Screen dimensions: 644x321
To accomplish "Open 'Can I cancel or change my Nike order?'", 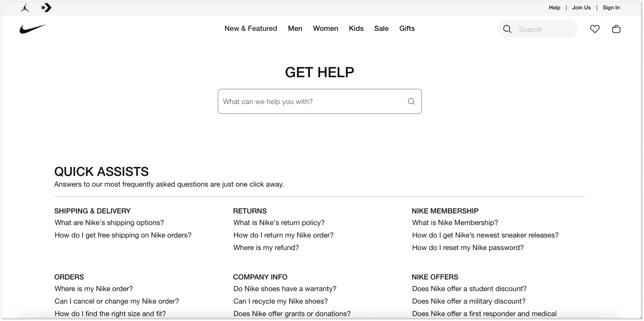I will coord(117,301).
